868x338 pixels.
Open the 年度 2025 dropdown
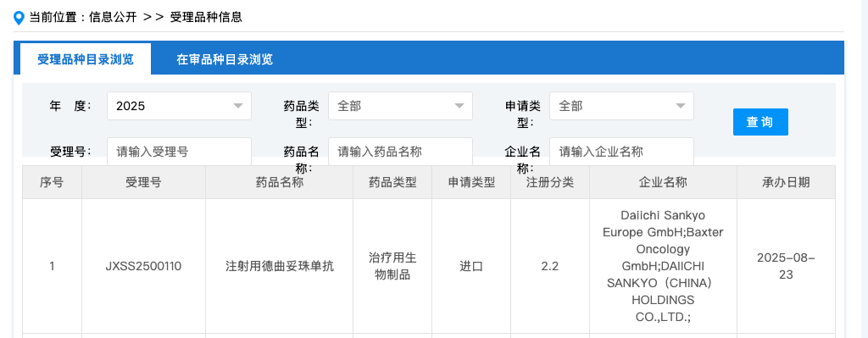179,106
